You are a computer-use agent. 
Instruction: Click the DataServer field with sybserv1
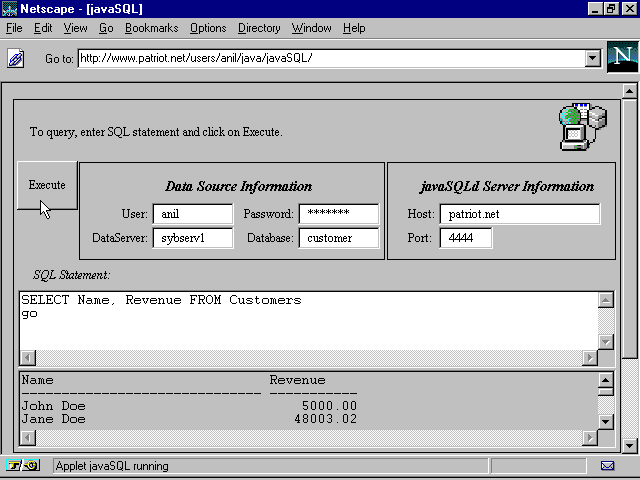click(192, 238)
